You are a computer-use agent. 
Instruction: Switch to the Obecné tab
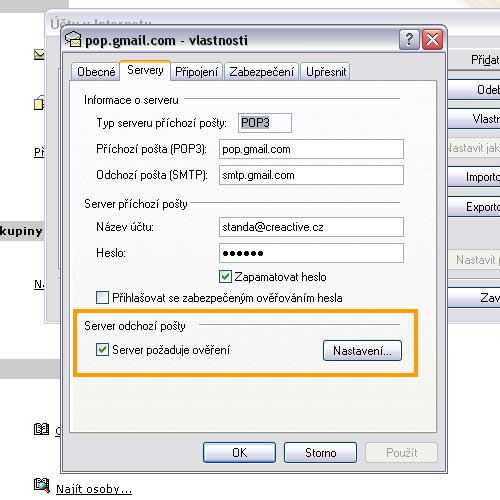96,72
